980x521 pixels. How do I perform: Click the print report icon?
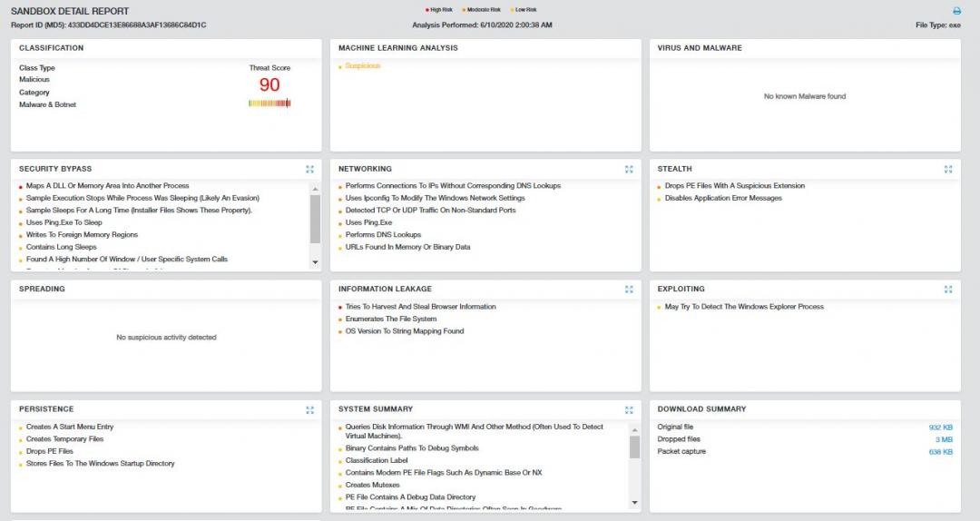[955, 11]
